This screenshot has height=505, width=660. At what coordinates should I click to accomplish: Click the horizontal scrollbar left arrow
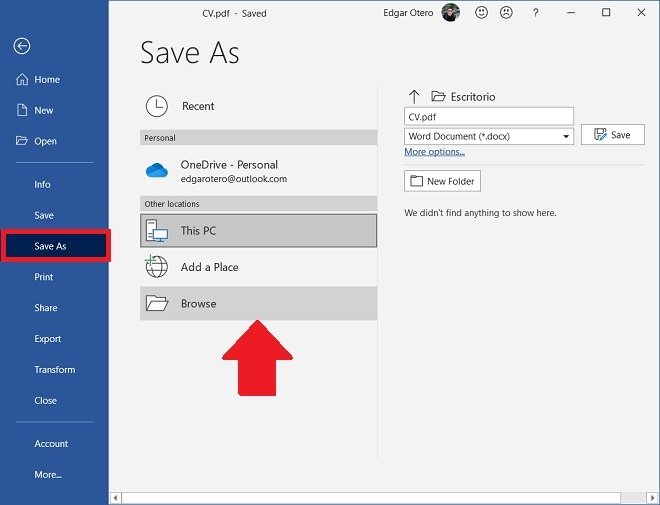[x=116, y=498]
